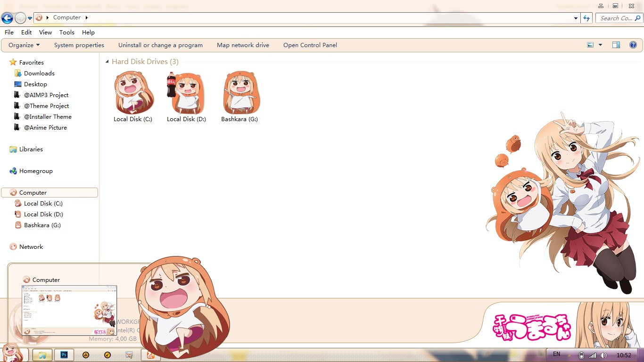Click Open Control Panel on the toolbar
The width and height of the screenshot is (644, 362).
(310, 45)
